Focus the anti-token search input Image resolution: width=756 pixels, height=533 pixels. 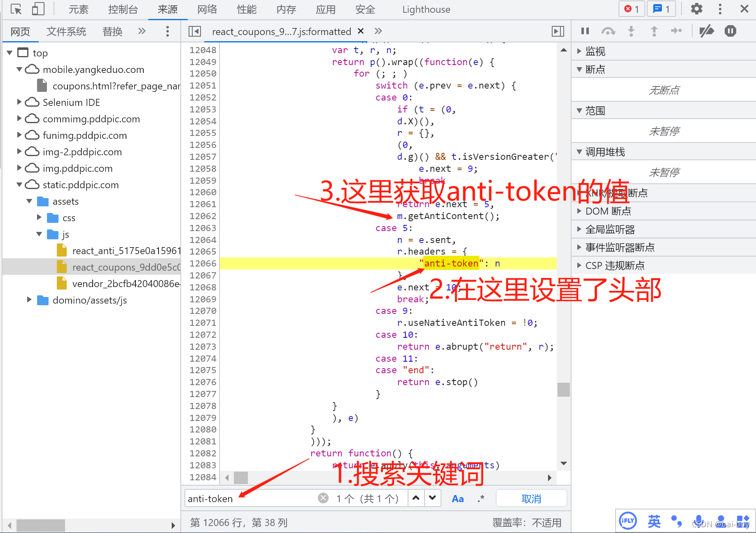(x=251, y=498)
